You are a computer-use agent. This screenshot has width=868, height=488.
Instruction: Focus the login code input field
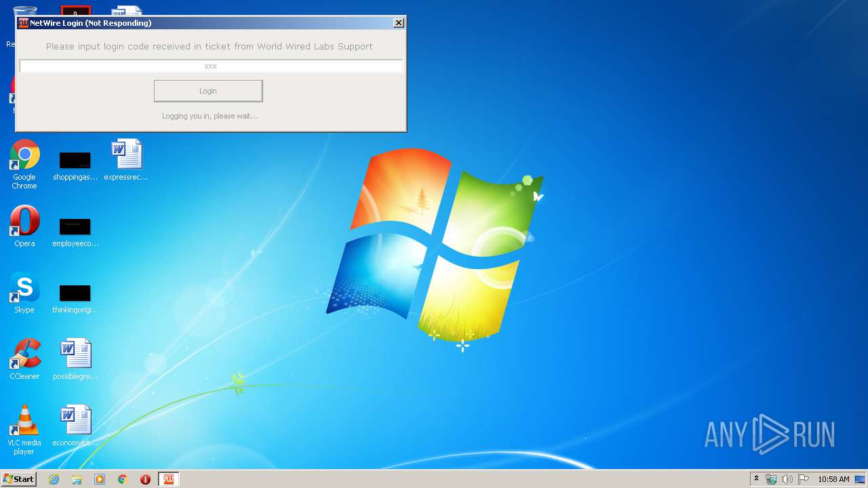pyautogui.click(x=211, y=66)
